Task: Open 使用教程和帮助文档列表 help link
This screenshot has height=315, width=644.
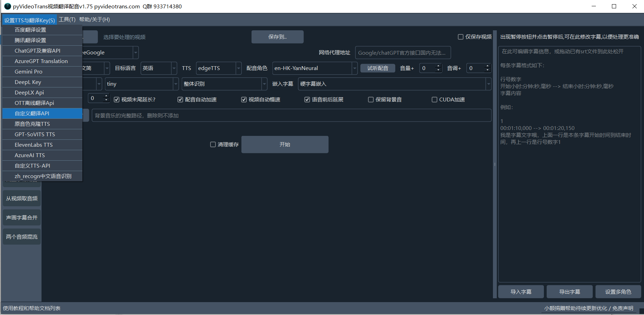Action: [x=31, y=308]
